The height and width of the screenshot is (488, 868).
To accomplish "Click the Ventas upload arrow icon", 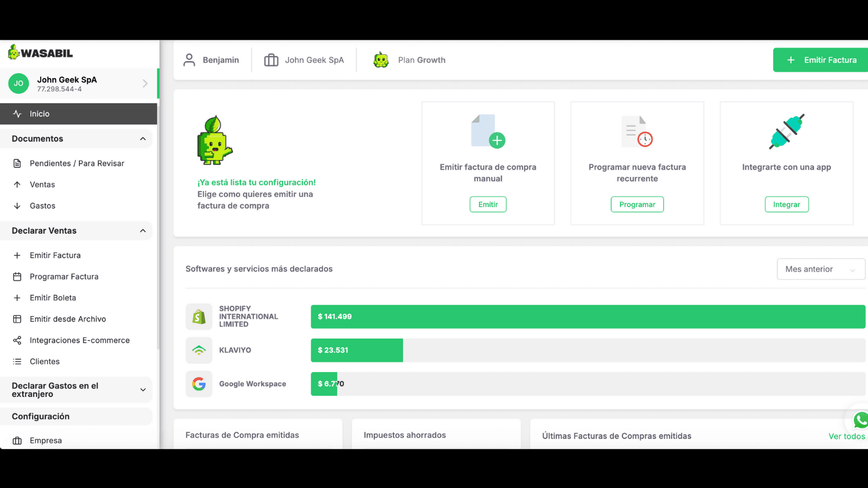I will pyautogui.click(x=17, y=184).
